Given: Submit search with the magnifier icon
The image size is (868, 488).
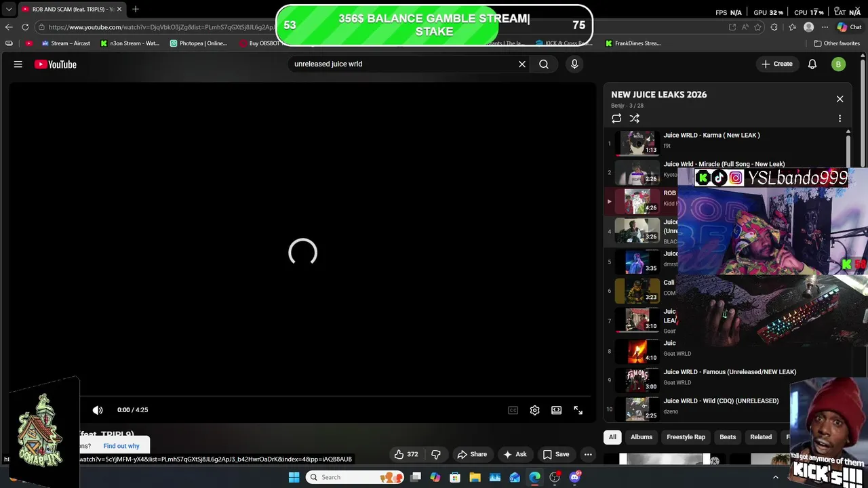Looking at the screenshot, I should pos(544,64).
